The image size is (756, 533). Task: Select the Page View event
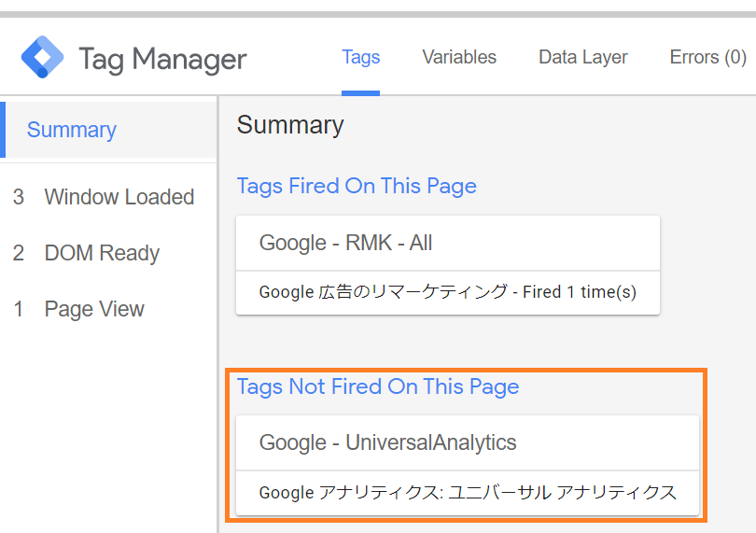click(94, 309)
